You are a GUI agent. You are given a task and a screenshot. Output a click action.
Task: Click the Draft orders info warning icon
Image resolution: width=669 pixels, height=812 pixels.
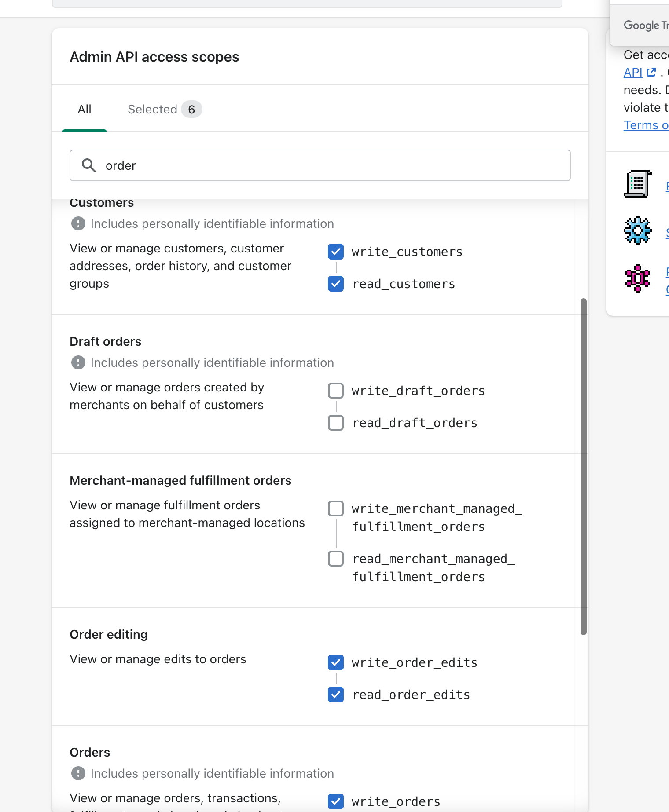[78, 362]
